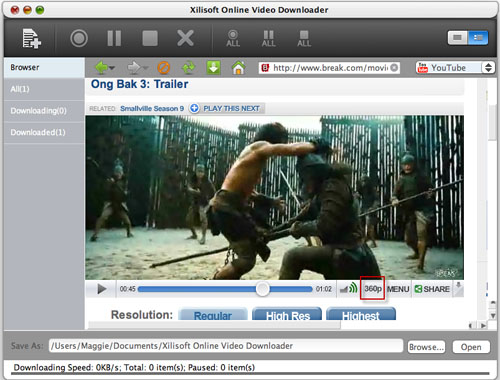Viewport: 500px width, 380px height.
Task: Click the break.com URL address field
Action: point(329,68)
